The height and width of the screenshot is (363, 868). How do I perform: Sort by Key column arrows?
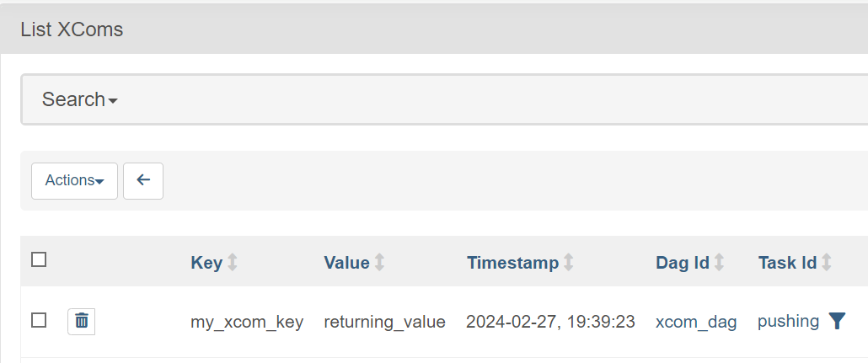(233, 262)
